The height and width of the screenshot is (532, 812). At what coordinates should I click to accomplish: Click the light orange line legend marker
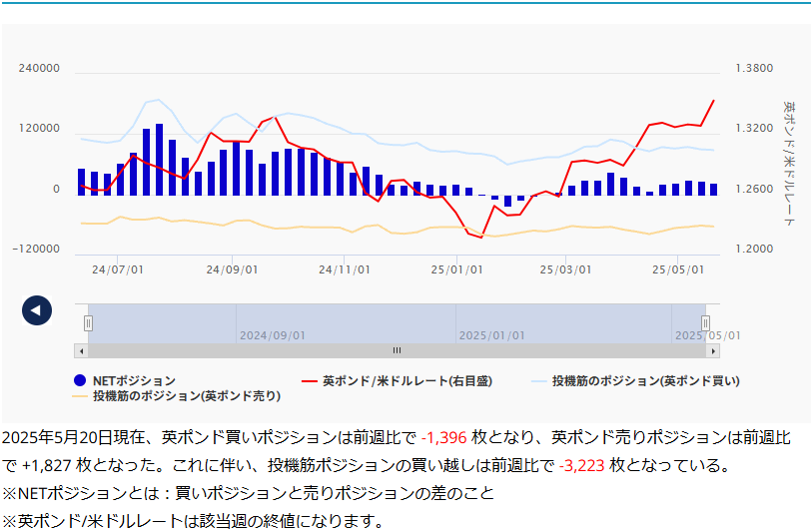coord(81,396)
